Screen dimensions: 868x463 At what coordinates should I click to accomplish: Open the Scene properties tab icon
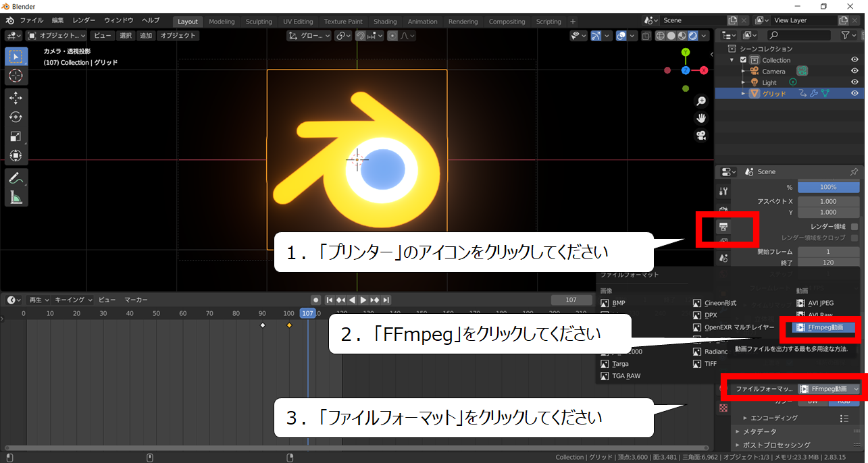click(723, 258)
